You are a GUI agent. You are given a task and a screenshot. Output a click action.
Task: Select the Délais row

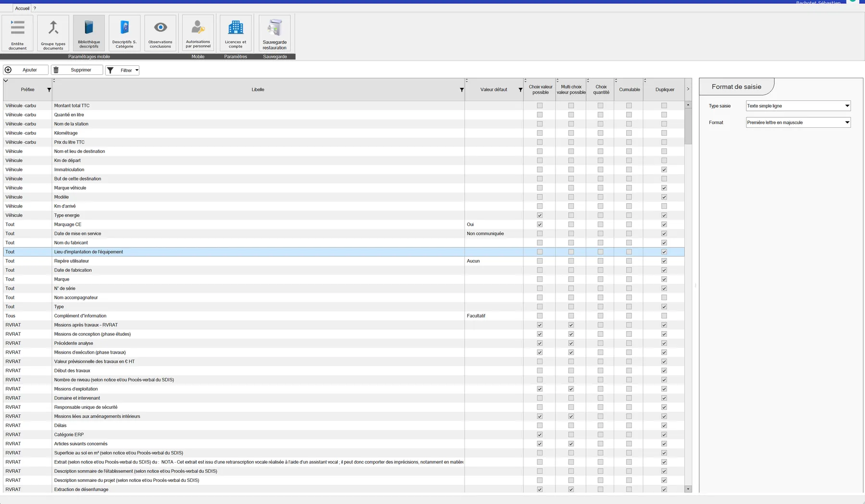344,425
